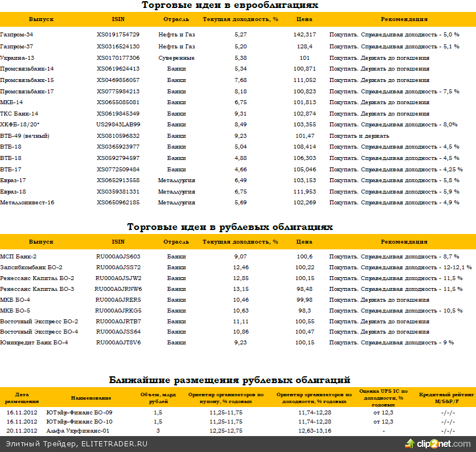Image resolution: width=476 pixels, height=452 pixels.
Task: Select the Металлоинвест-16 bond name
Action: [x=27, y=203]
